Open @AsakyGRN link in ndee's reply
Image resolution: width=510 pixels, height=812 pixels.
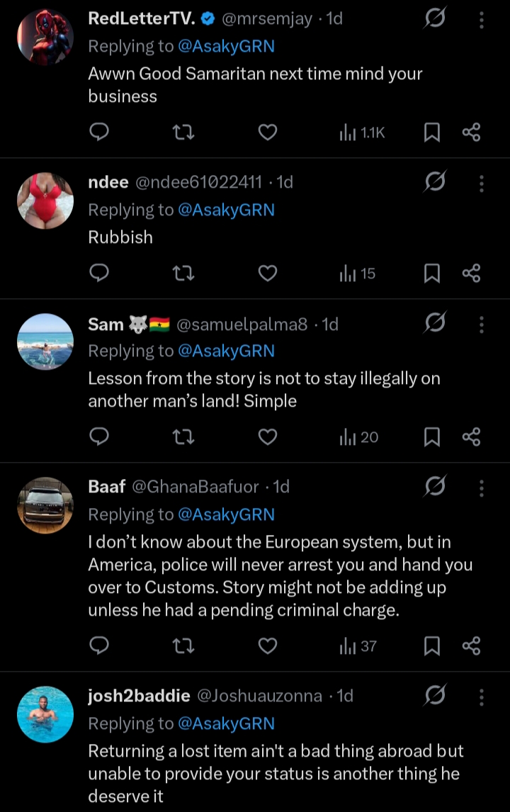click(226, 210)
